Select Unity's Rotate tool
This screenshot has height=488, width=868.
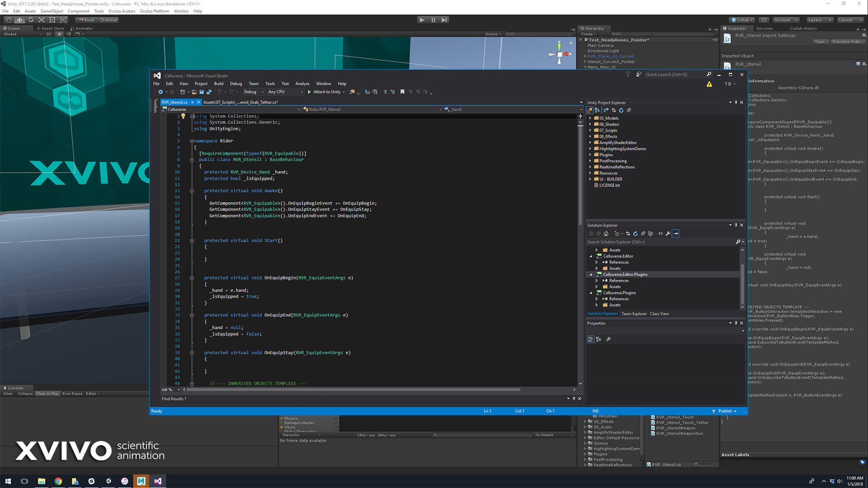coord(31,20)
